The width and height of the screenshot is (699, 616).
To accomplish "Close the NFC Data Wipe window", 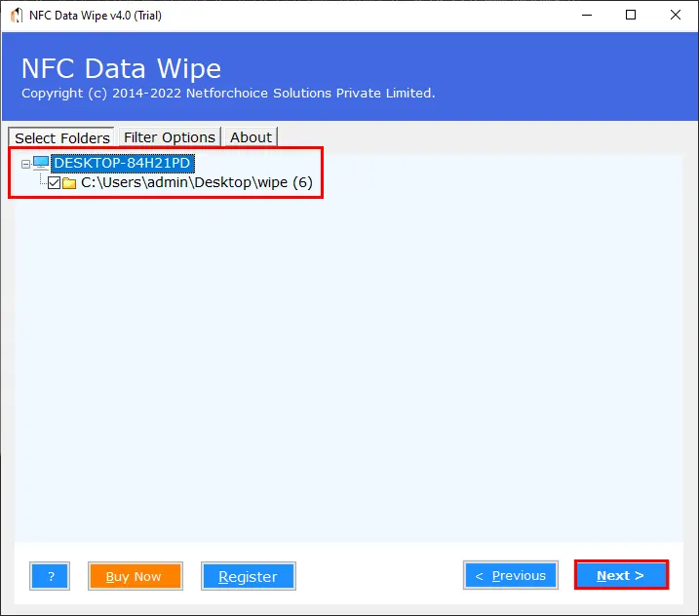I will pos(676,16).
